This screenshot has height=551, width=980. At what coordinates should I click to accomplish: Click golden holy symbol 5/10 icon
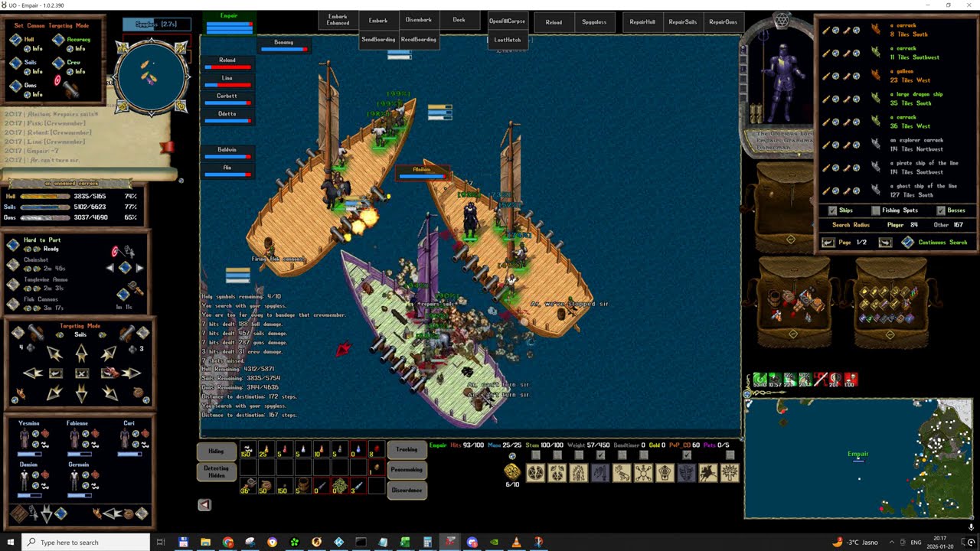coord(512,471)
